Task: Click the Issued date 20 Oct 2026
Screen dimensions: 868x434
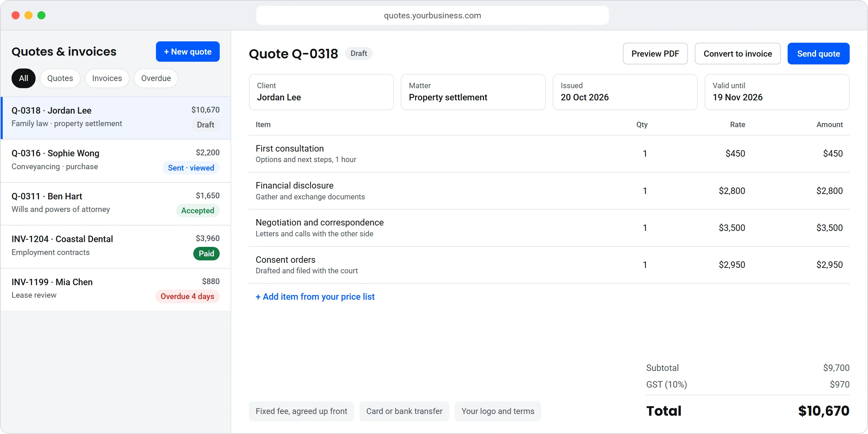Action: pyautogui.click(x=625, y=92)
